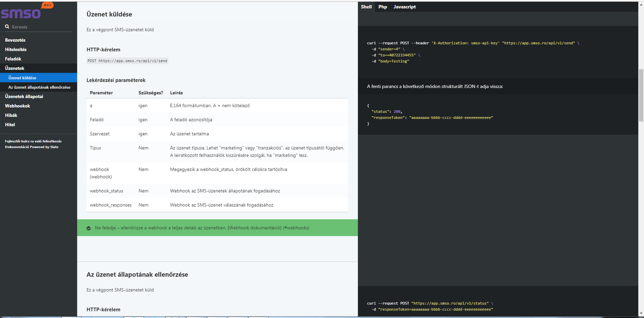Open the developer key sign-up link
The image size is (644, 318).
pyautogui.click(x=33, y=141)
